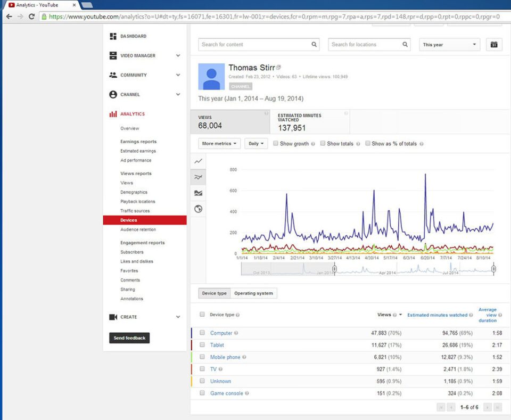
Task: Open the Audience retention report
Action: click(138, 229)
